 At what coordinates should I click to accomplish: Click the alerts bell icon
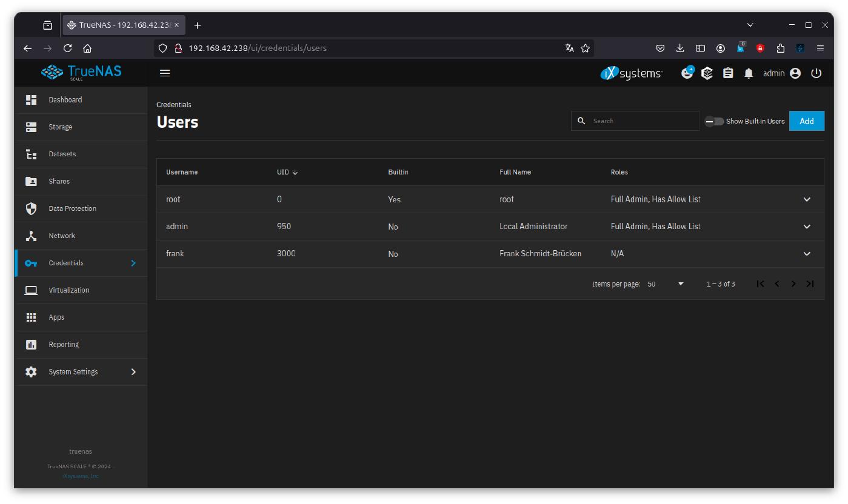[749, 73]
